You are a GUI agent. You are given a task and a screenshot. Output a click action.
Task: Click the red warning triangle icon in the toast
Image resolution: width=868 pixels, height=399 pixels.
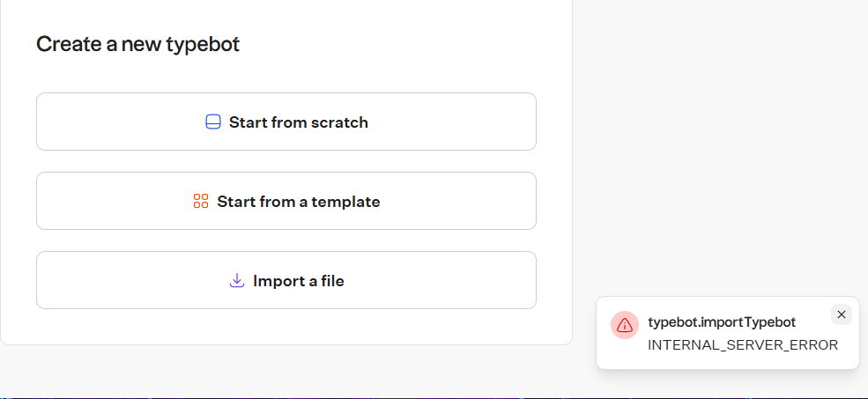coord(625,325)
